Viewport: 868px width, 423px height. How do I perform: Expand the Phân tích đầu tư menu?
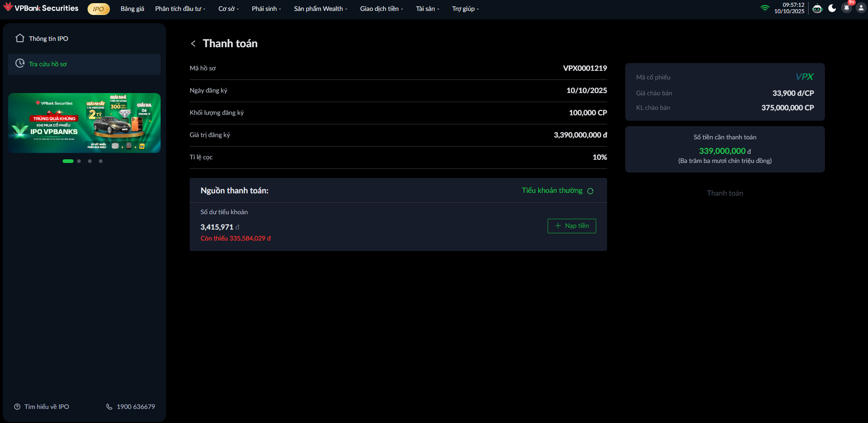point(180,9)
